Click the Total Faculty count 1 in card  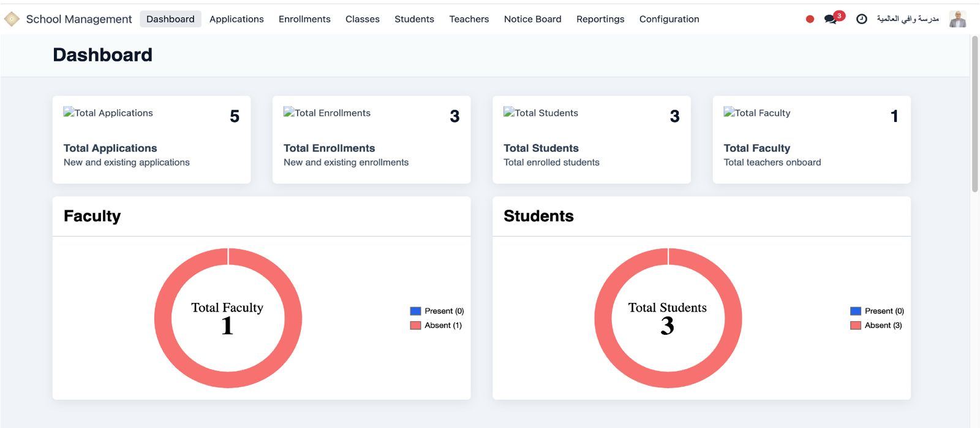[x=894, y=117]
